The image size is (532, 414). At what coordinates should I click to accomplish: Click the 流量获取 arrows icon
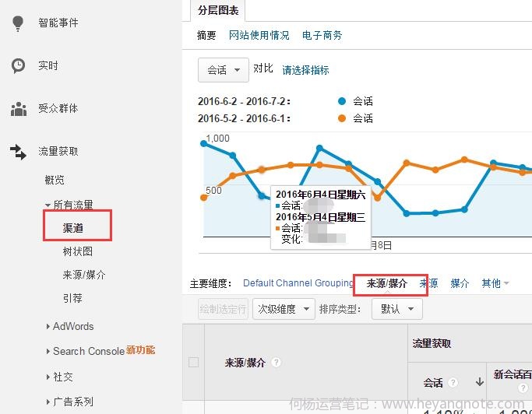(x=18, y=152)
